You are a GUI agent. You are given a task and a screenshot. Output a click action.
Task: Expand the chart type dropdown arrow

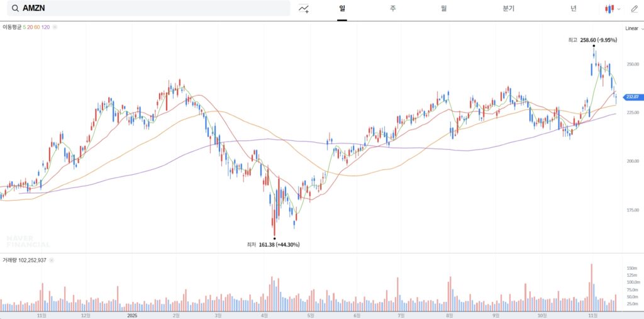619,9
